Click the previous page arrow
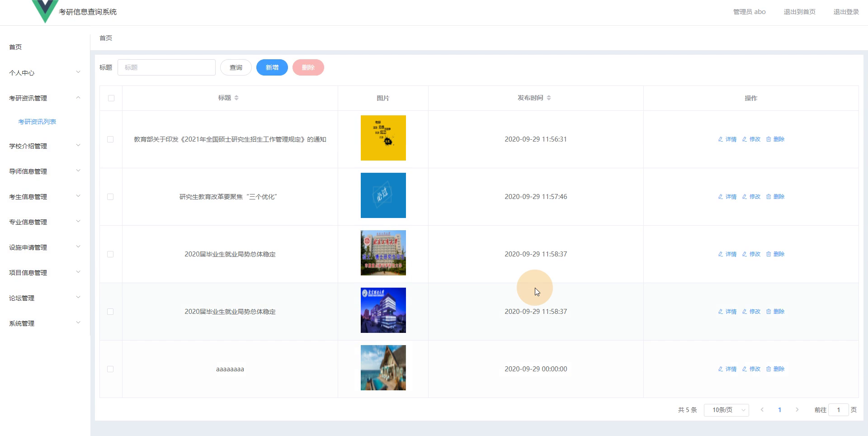868x436 pixels. coord(762,410)
